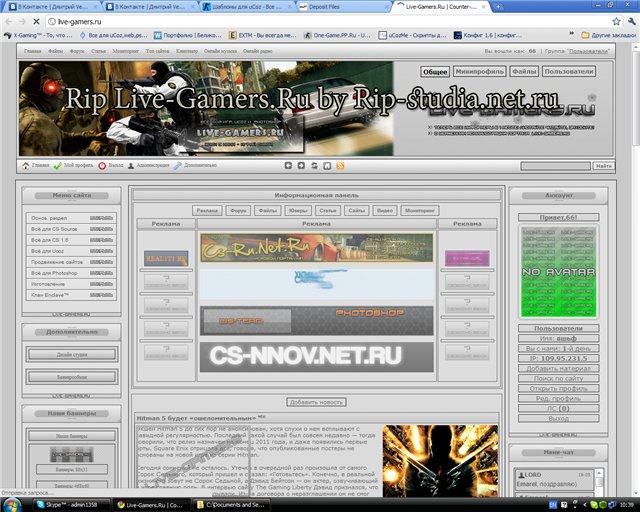Click the EN language indicator in tray
This screenshot has width=640, height=512.
(553, 505)
